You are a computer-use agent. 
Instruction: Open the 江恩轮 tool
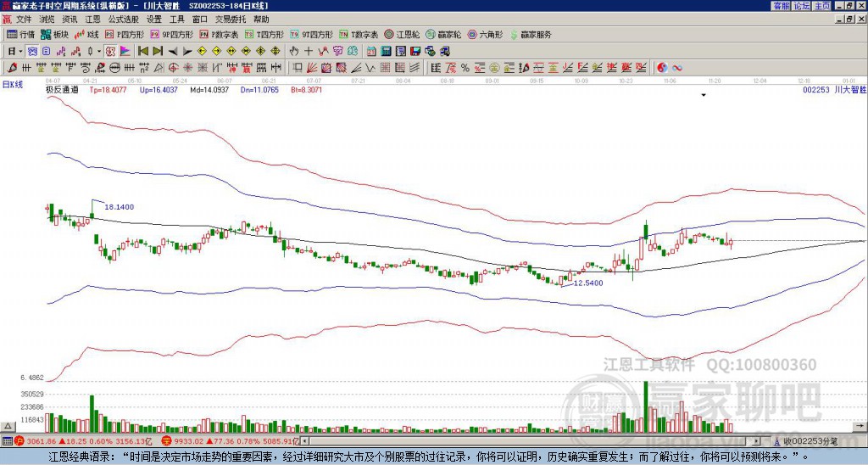click(402, 35)
